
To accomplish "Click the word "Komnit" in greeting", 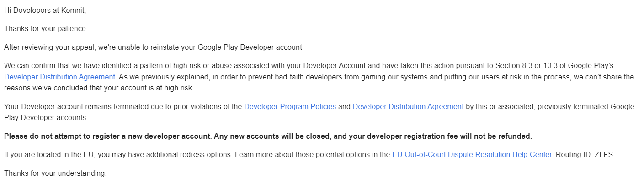I will (72, 10).
